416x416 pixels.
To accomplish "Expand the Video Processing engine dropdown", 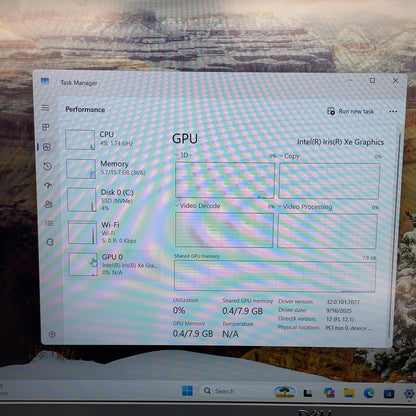I will (x=305, y=207).
